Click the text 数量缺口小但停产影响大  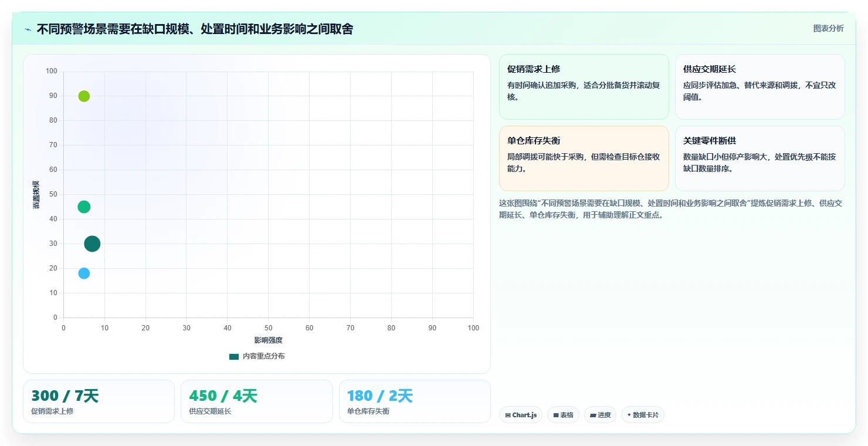pyautogui.click(x=724, y=157)
